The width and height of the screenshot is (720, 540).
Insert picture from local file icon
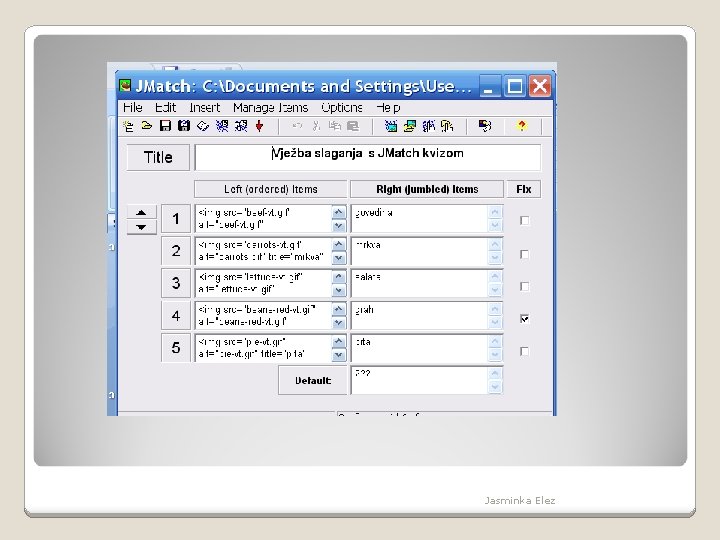[x=410, y=126]
